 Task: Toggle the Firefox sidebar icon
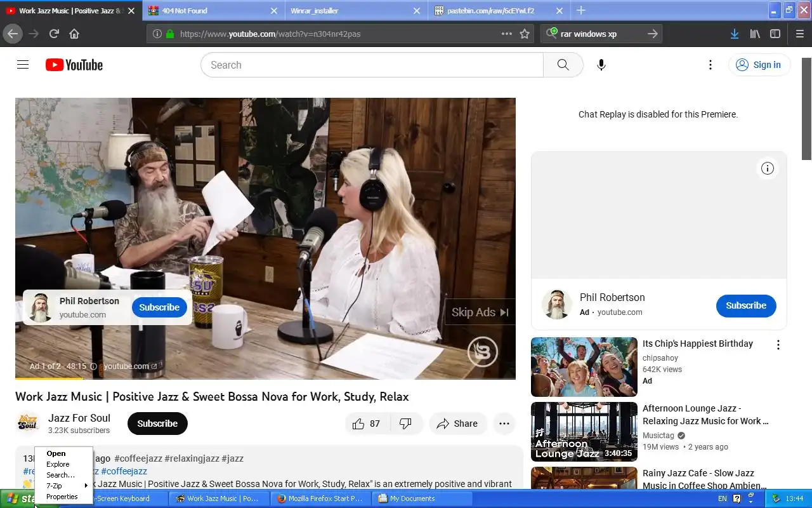pyautogui.click(x=775, y=34)
